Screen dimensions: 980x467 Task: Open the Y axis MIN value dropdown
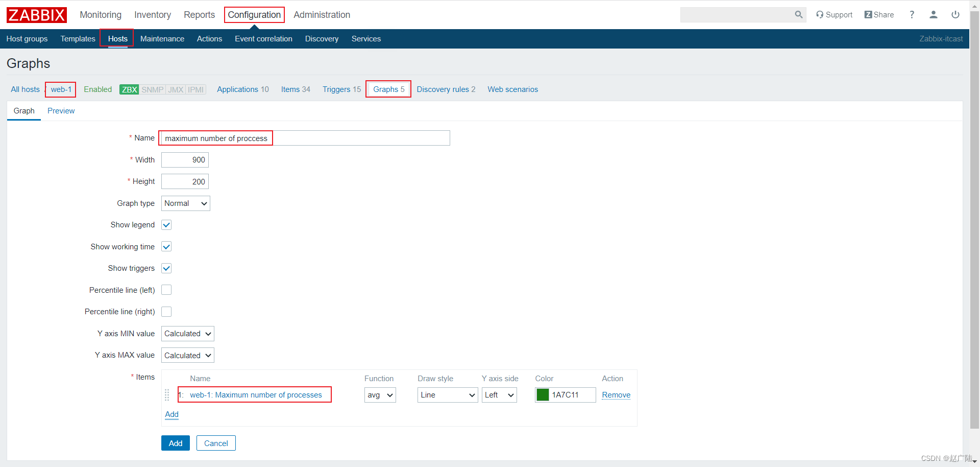(188, 334)
